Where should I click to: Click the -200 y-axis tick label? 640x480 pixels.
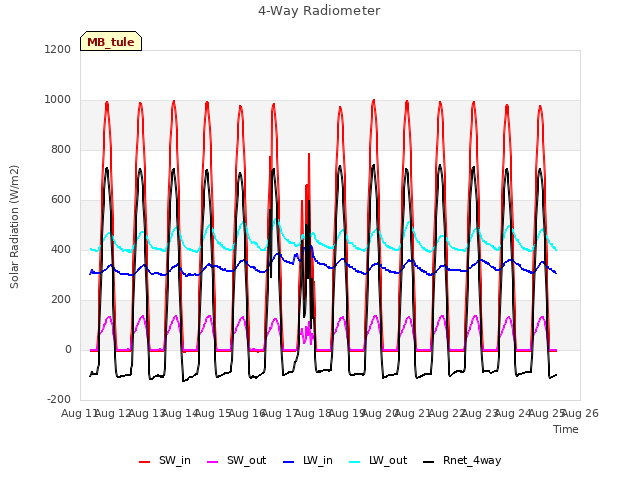(59, 400)
